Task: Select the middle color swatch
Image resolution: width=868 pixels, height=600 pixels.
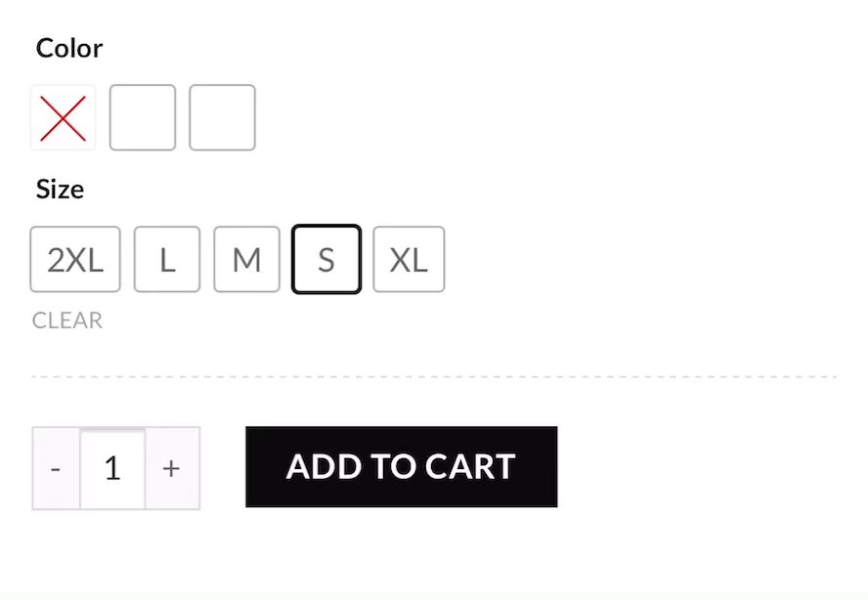Action: pos(143,118)
